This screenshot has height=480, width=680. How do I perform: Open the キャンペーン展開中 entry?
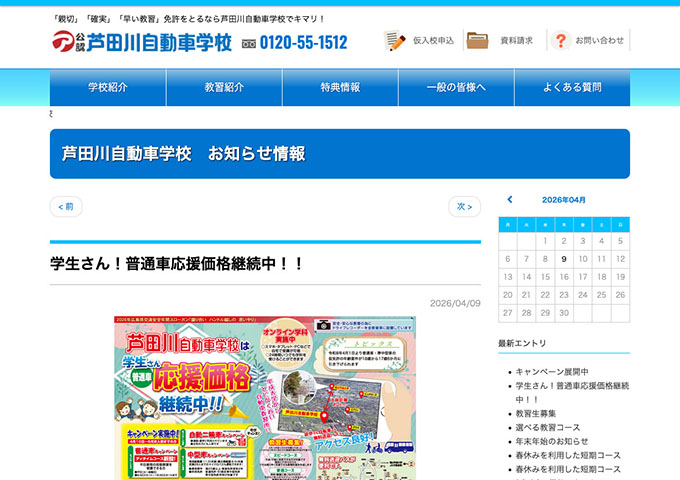point(552,372)
